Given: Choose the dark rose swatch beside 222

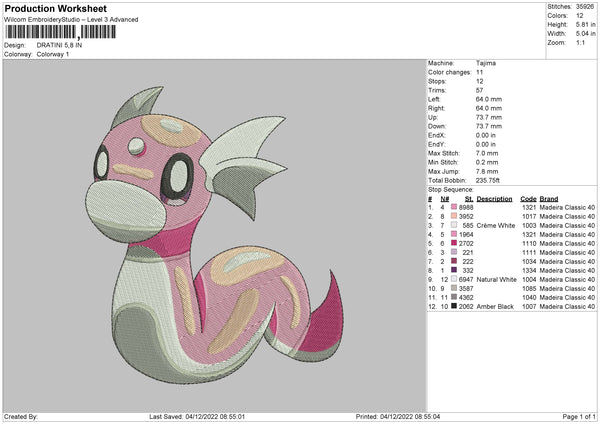Looking at the screenshot, I should (x=454, y=261).
